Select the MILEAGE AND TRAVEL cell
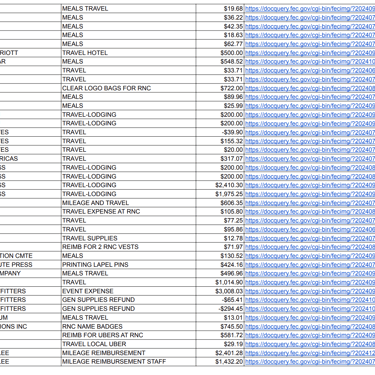The image size is (375, 375). click(129, 203)
